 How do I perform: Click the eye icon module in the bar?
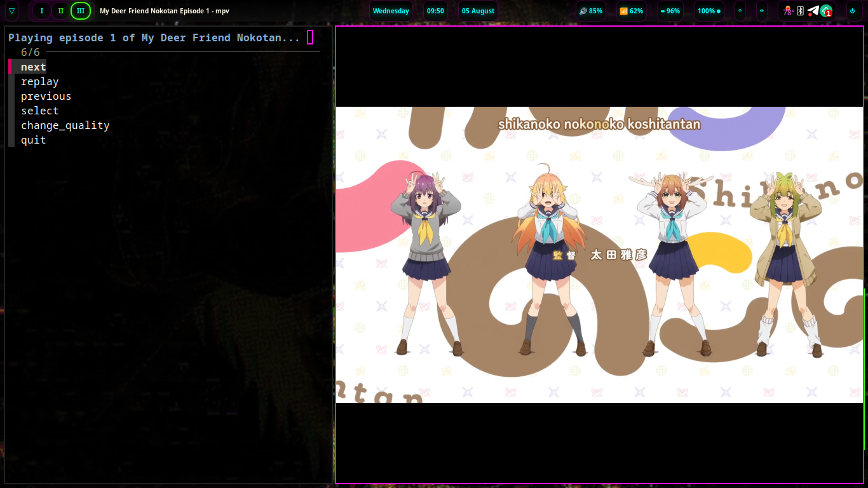740,11
